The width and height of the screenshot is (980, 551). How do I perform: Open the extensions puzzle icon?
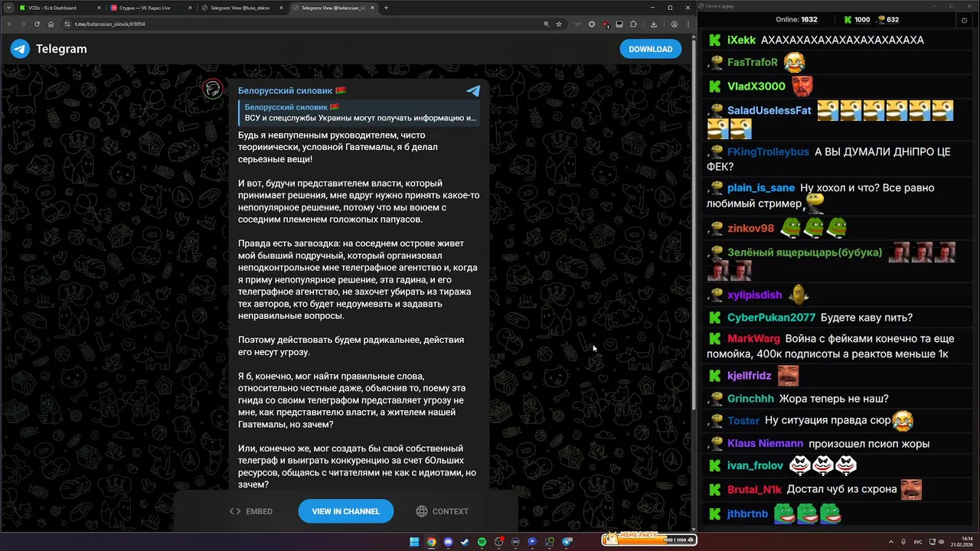pos(633,24)
